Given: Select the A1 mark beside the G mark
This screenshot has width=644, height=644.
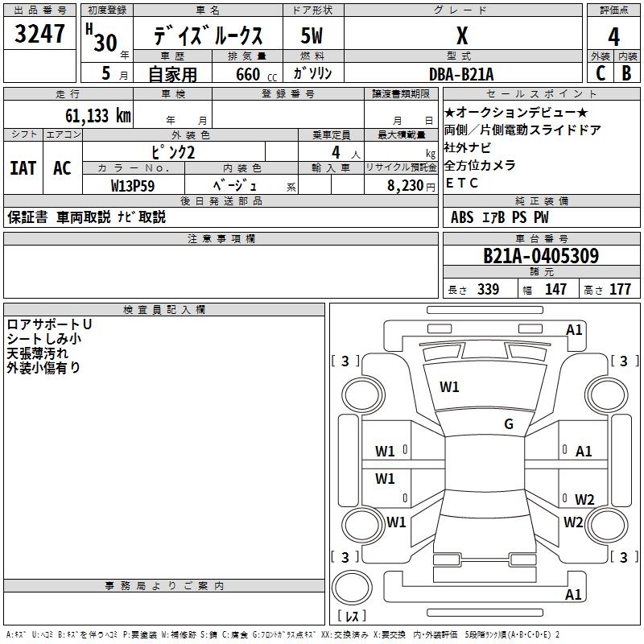Looking at the screenshot, I should tap(584, 452).
